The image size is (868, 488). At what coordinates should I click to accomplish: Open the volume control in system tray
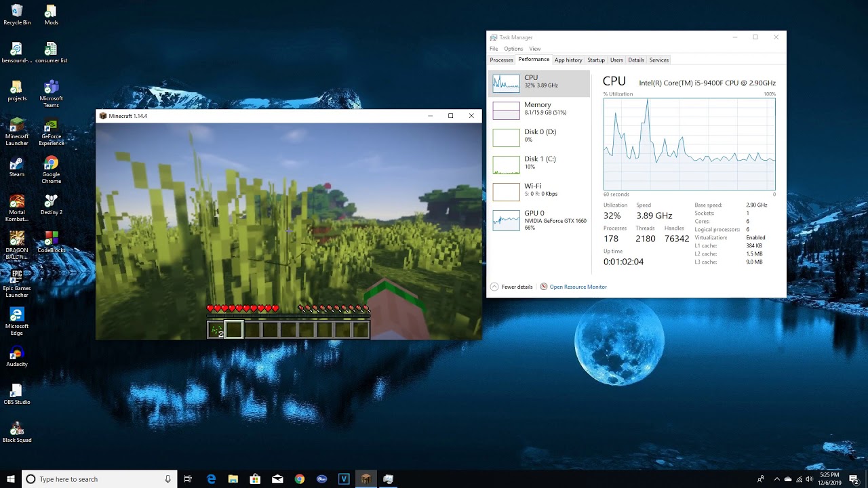tap(809, 479)
